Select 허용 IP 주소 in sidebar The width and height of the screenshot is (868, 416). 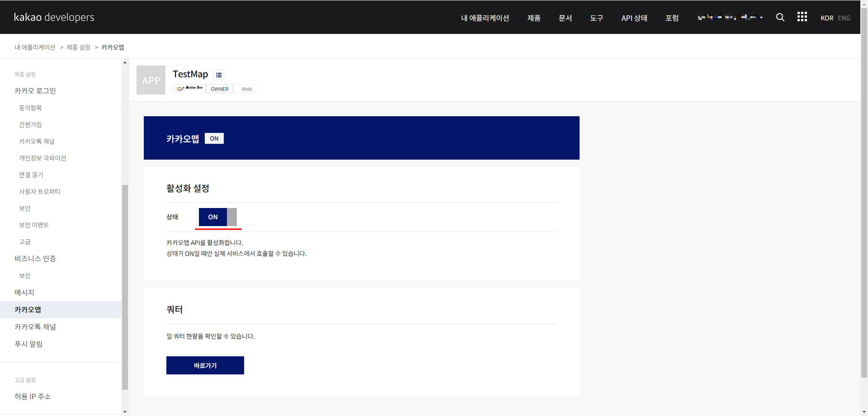33,397
